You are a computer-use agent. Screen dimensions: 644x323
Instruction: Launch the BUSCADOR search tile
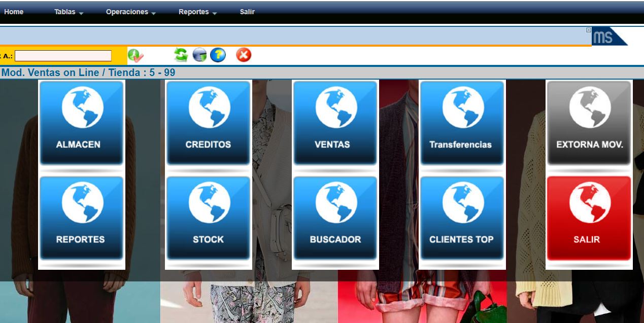[335, 218]
